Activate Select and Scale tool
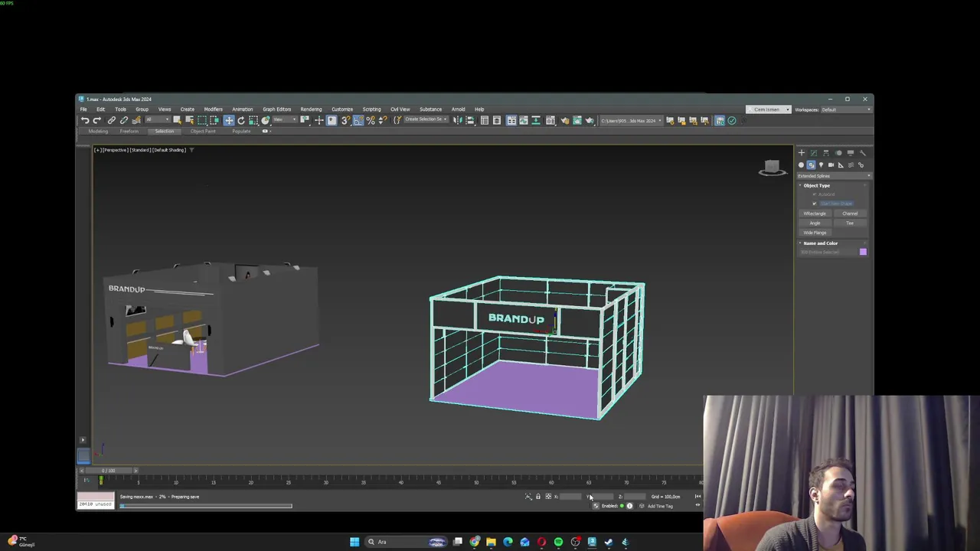 (x=253, y=120)
